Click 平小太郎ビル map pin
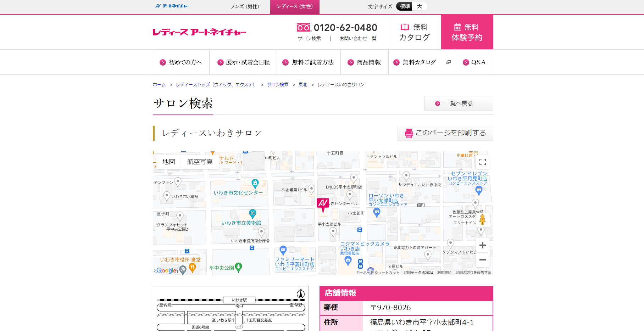Viewport: 644px width, 331px height. (333, 232)
